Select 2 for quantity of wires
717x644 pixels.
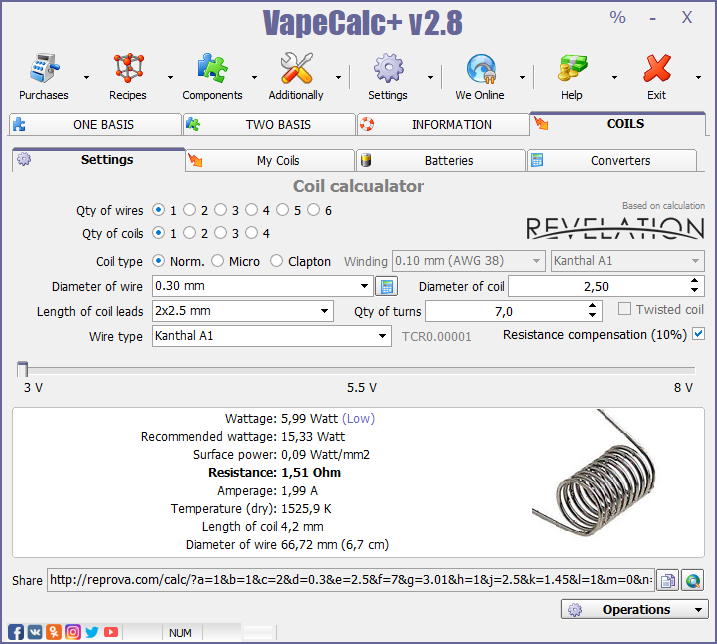point(189,210)
